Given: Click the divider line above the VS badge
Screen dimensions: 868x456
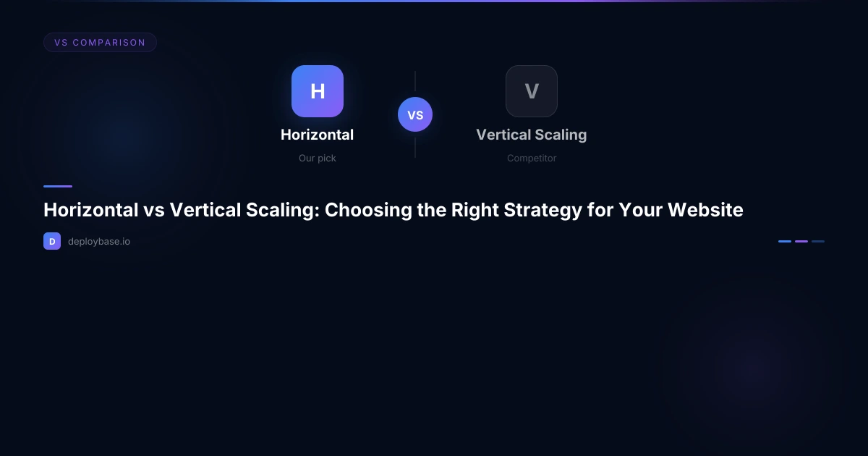Looking at the screenshot, I should pos(415,83).
